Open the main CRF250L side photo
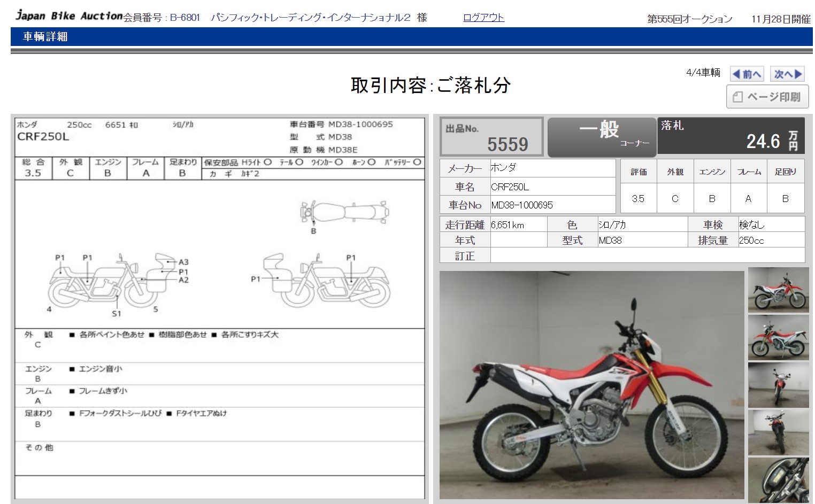Image resolution: width=815 pixels, height=504 pixels. tap(591, 385)
